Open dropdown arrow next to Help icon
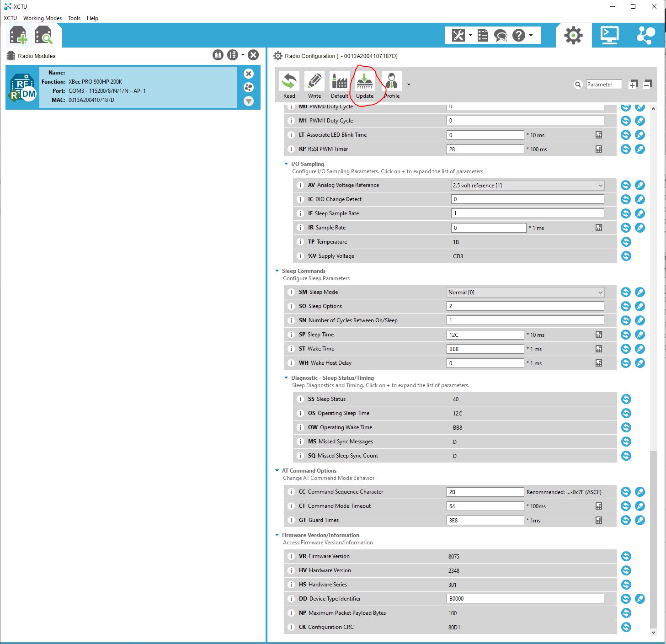 tap(531, 35)
